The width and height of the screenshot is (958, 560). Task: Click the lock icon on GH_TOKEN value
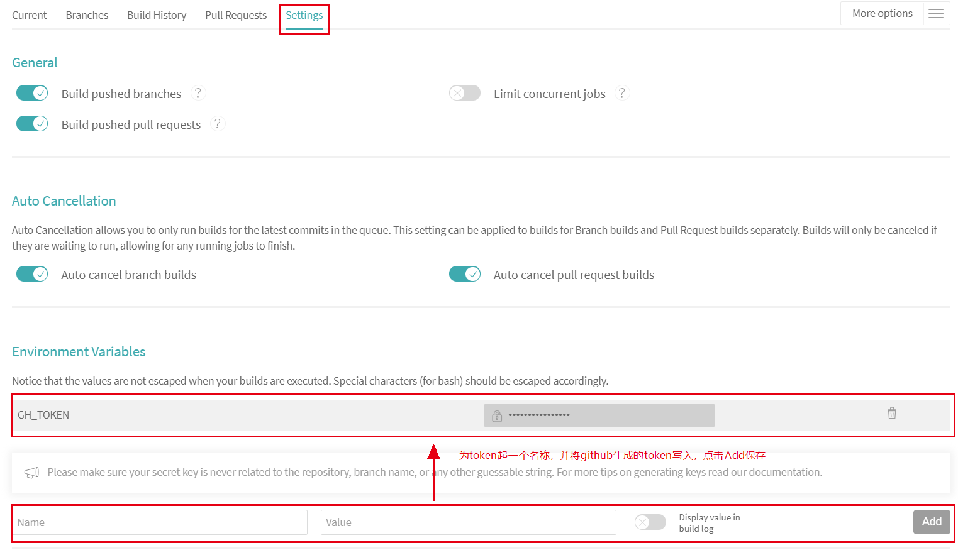[497, 415]
